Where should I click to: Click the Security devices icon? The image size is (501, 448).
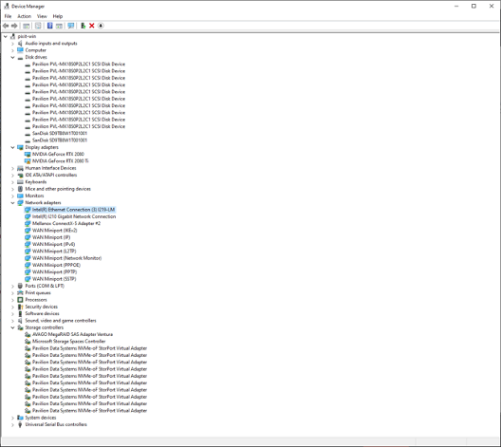point(20,307)
